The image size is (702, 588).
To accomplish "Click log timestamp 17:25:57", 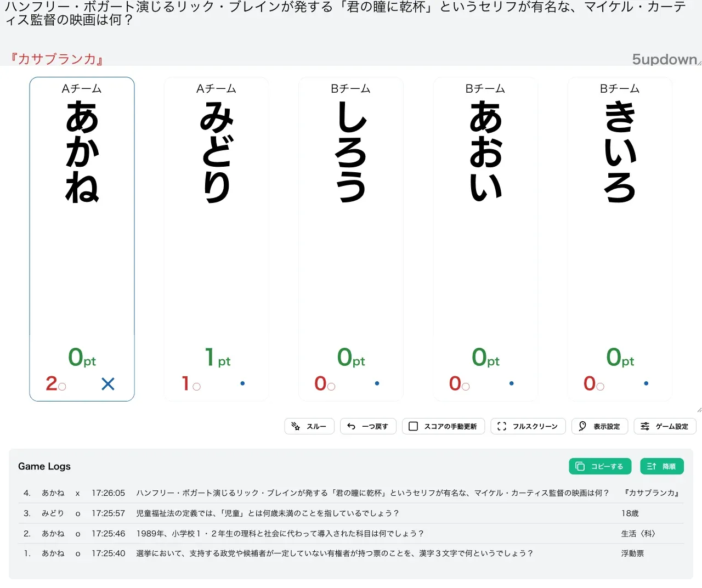I will 109,513.
